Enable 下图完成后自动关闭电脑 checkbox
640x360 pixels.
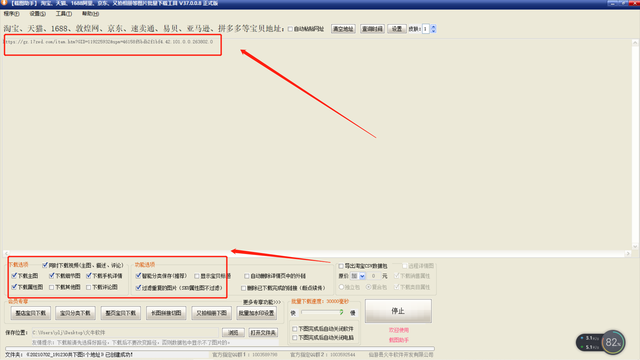295,338
